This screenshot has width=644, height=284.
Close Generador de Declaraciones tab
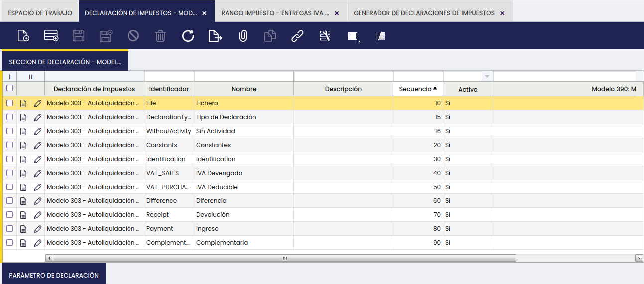[502, 13]
